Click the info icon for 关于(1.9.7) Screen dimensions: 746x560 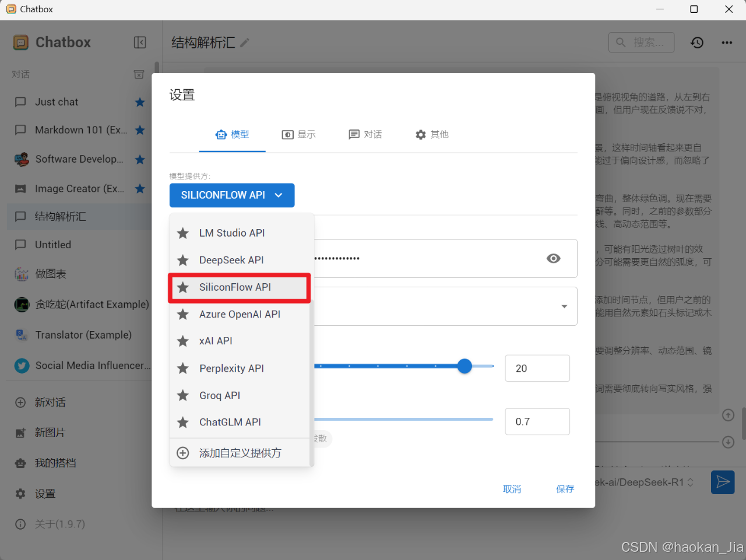pos(20,524)
